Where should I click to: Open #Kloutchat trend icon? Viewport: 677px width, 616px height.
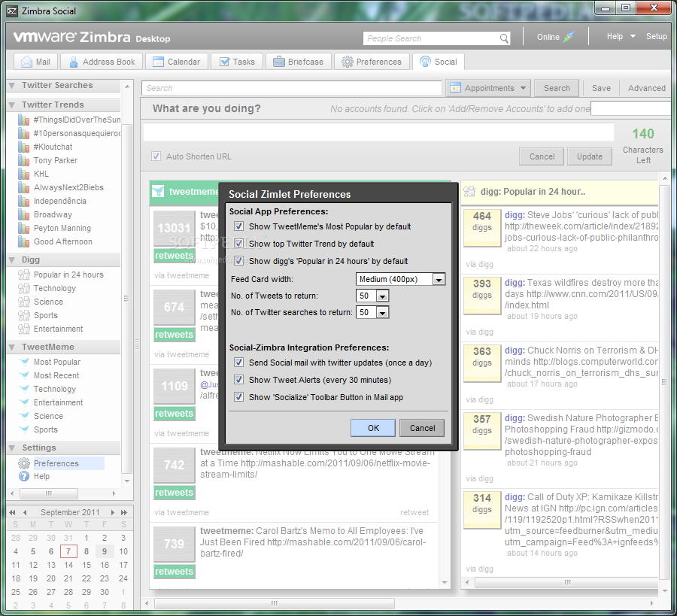(x=24, y=147)
